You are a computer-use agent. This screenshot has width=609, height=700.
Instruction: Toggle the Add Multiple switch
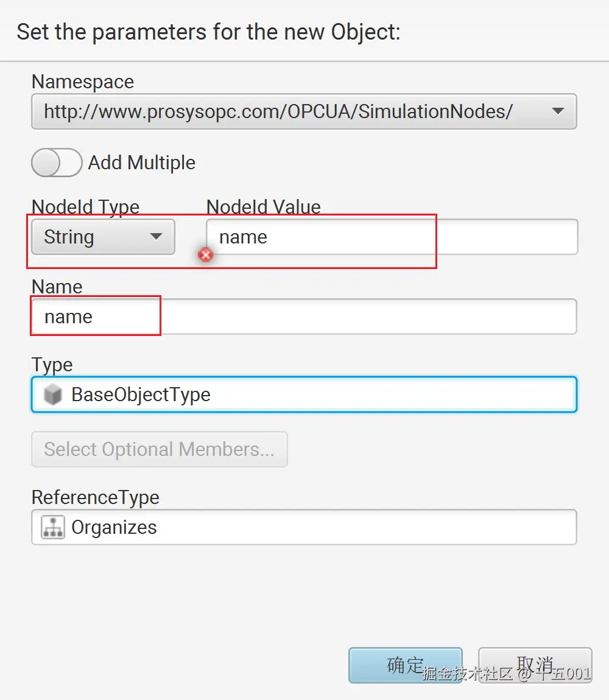coord(56,163)
